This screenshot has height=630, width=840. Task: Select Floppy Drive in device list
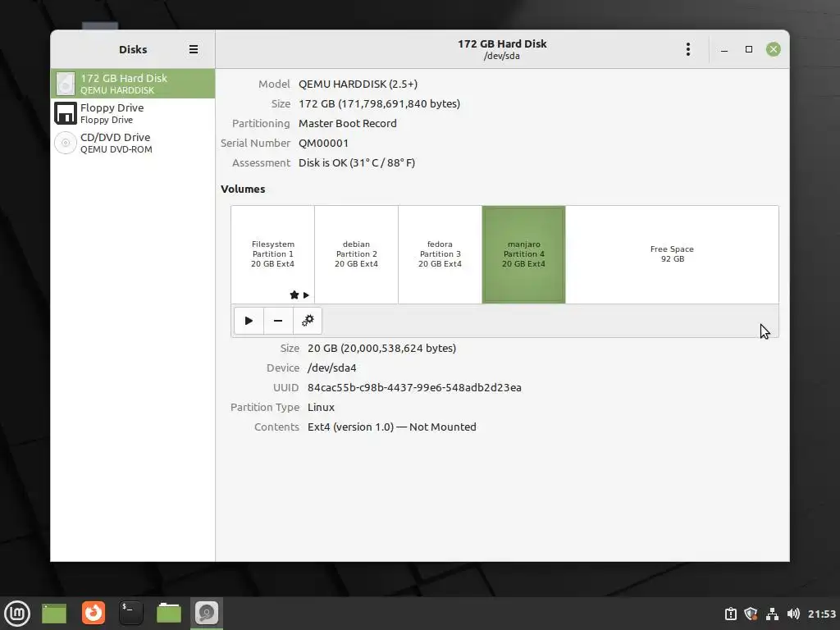(133, 113)
